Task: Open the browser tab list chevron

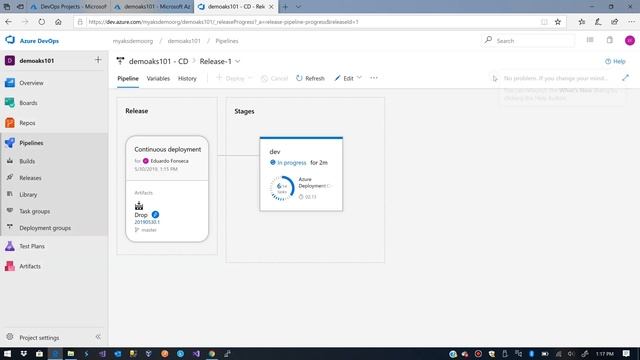Action: pos(298,7)
